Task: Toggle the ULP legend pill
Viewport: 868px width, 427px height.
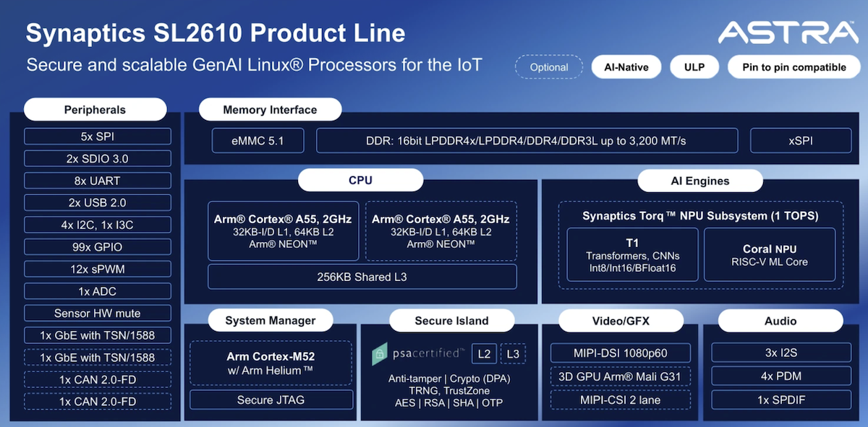Action: (694, 67)
